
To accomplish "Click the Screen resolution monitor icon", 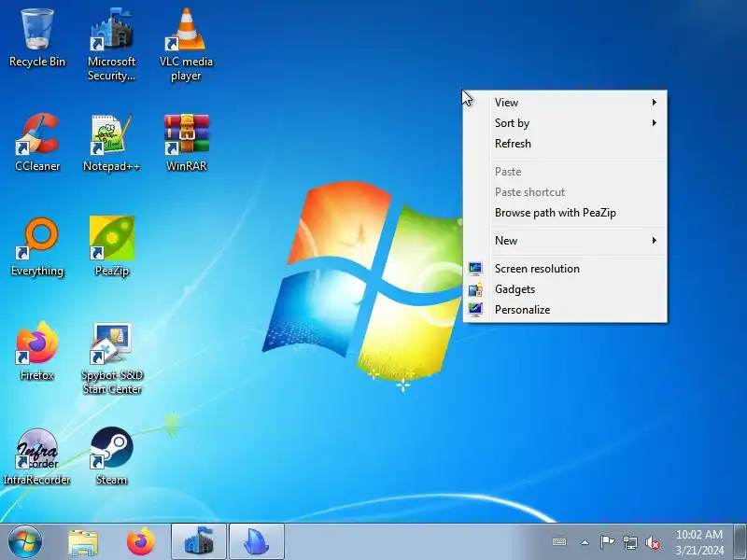I will (475, 269).
